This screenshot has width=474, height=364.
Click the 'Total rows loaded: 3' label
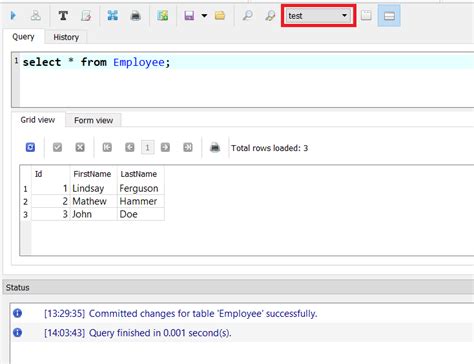click(x=269, y=148)
